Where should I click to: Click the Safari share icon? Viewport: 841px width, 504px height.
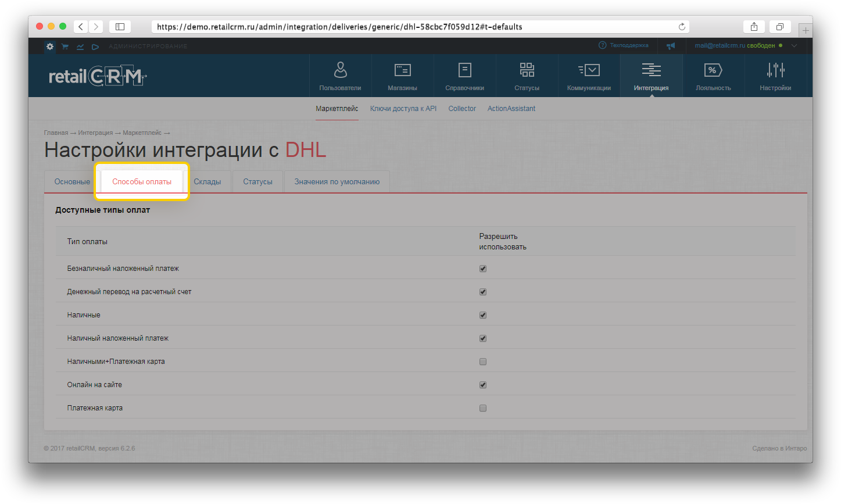754,27
